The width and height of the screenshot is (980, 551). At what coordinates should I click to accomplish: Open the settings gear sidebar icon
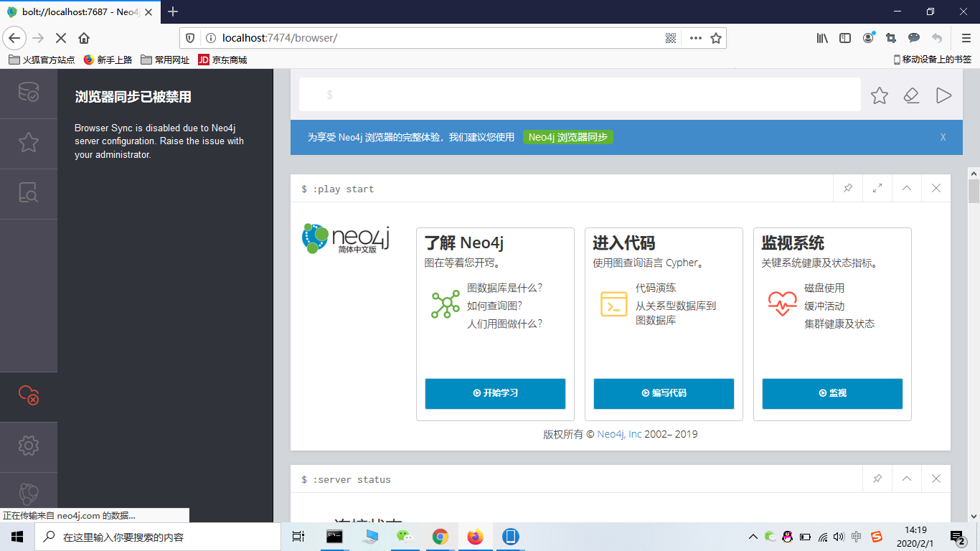[x=29, y=446]
